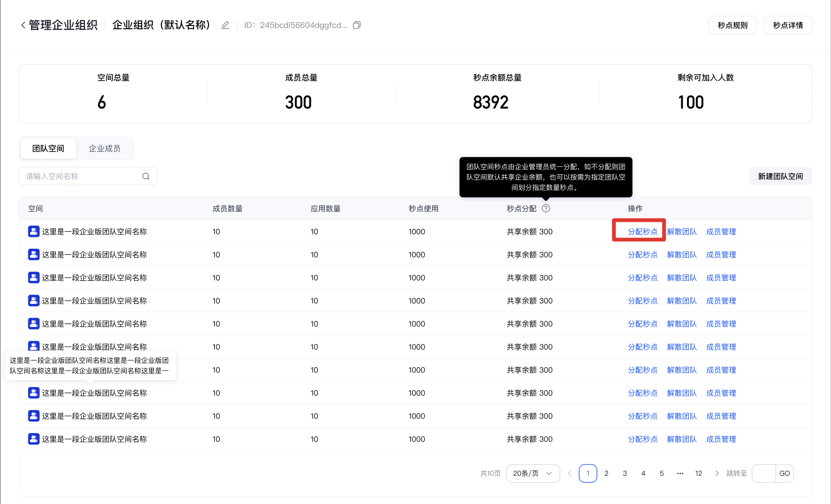Open 秒点规则 button
831x504 pixels.
pos(732,25)
